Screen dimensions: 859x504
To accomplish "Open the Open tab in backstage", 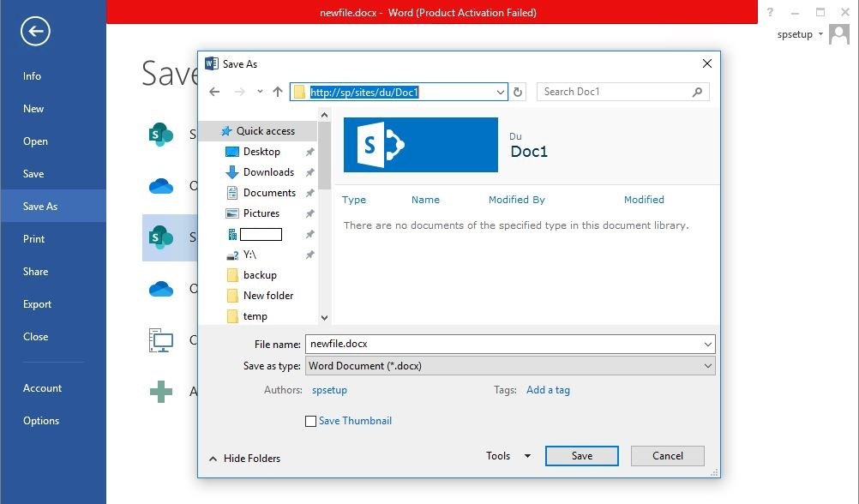I will pos(35,141).
